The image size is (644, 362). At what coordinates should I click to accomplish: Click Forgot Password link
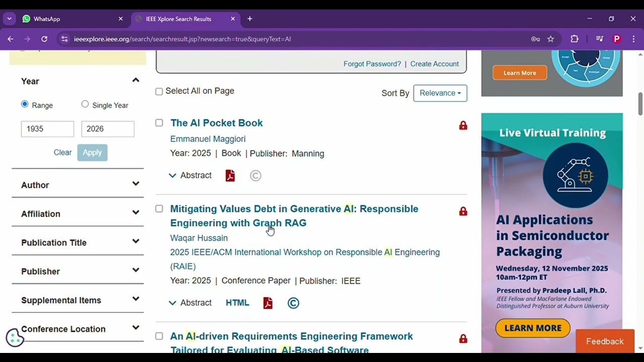point(372,64)
